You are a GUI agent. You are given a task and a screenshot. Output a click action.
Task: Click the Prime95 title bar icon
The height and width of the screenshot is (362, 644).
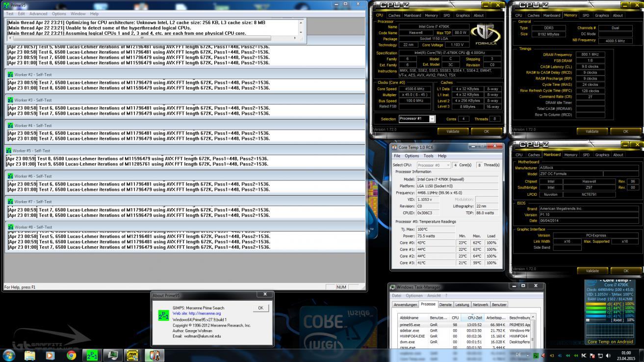(6, 5)
